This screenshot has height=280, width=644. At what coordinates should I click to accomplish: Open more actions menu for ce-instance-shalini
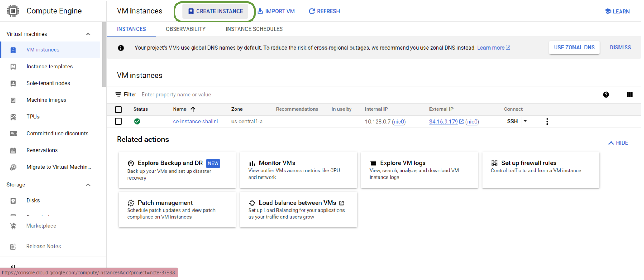[547, 122]
